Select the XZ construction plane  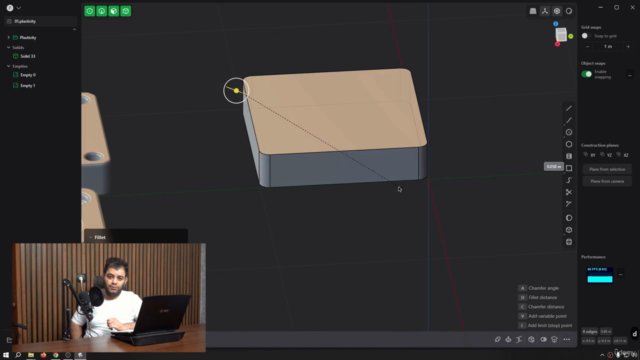tap(622, 155)
